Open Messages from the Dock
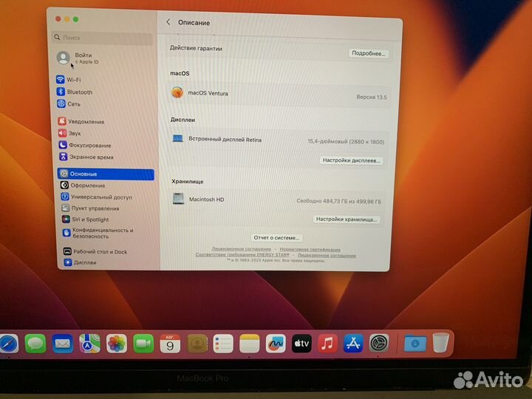532x399 pixels. pos(35,344)
